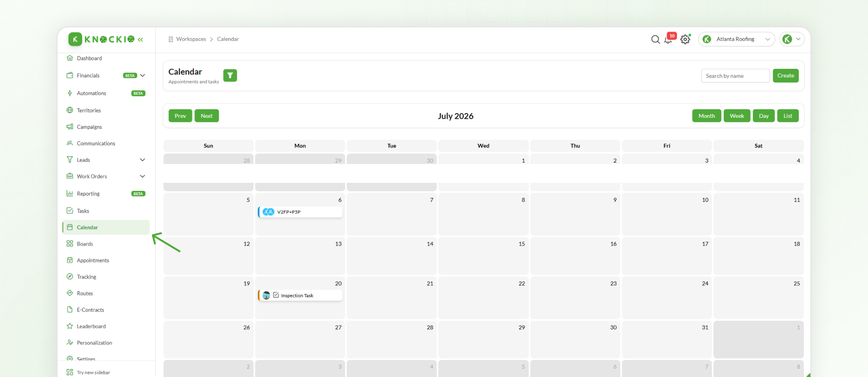
Task: Click the Create button
Action: (x=786, y=75)
